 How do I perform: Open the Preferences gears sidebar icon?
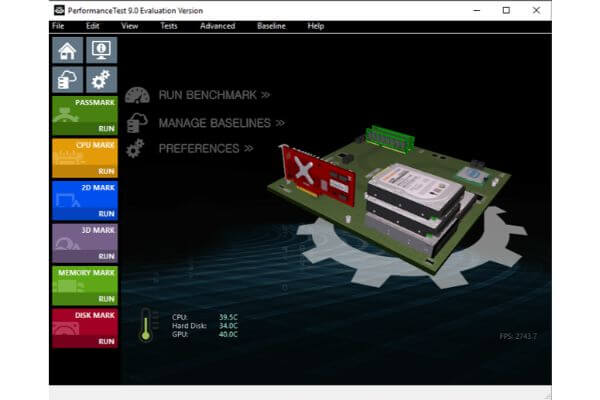[x=101, y=80]
